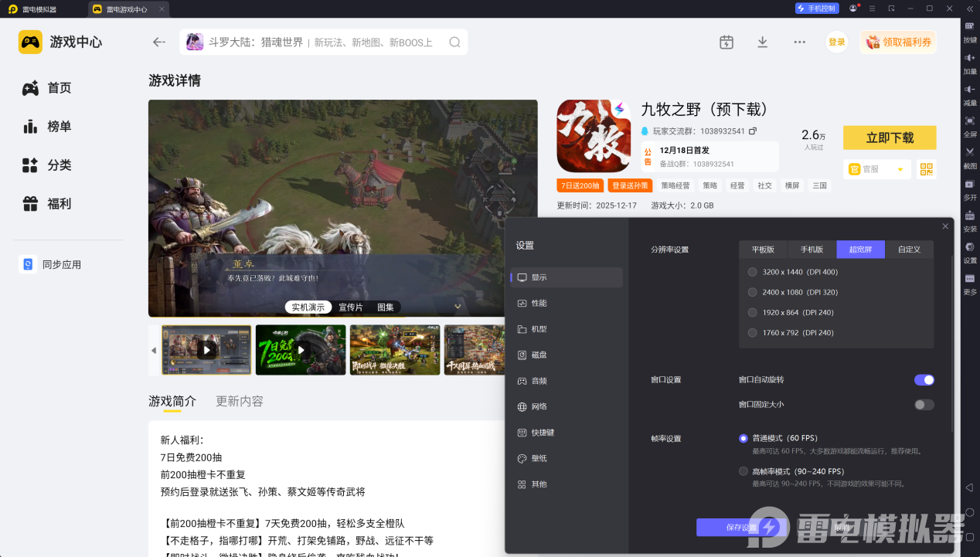Open 其他 settings section

point(567,484)
